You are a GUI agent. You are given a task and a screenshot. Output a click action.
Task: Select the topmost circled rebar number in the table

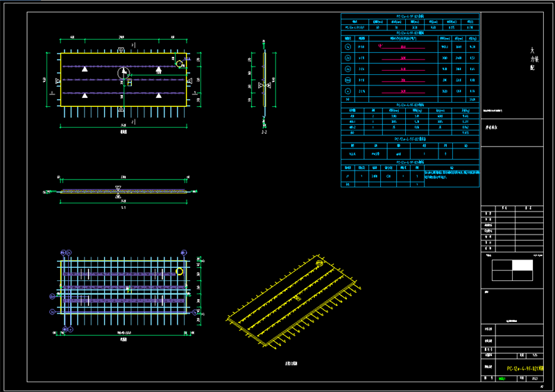(348, 46)
